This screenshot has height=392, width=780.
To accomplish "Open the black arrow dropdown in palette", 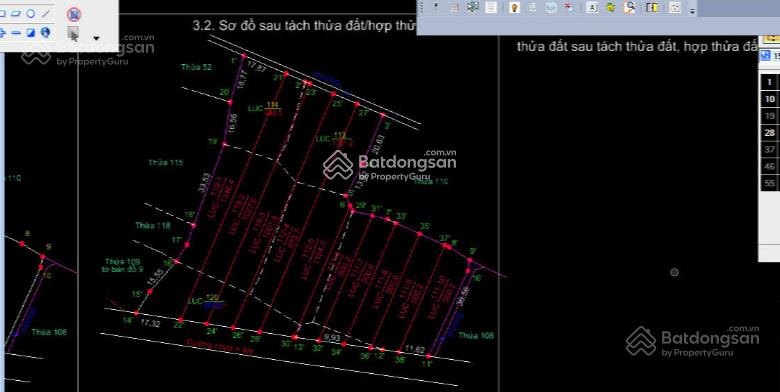I will (x=97, y=38).
